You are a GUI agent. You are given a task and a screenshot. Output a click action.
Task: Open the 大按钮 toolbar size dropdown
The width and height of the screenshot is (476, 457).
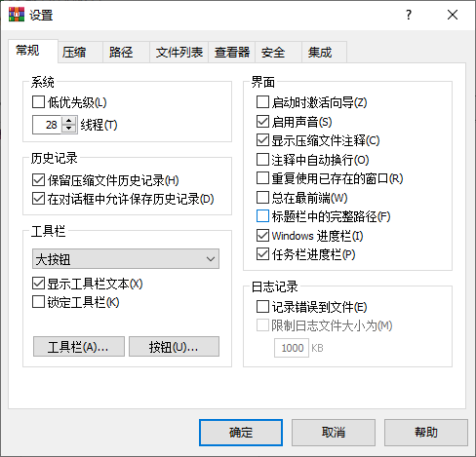pos(126,259)
